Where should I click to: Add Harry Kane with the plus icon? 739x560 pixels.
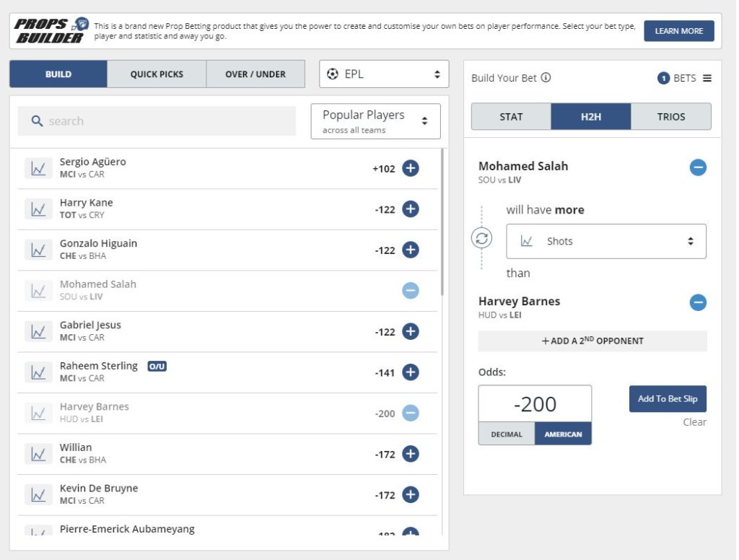(x=410, y=209)
